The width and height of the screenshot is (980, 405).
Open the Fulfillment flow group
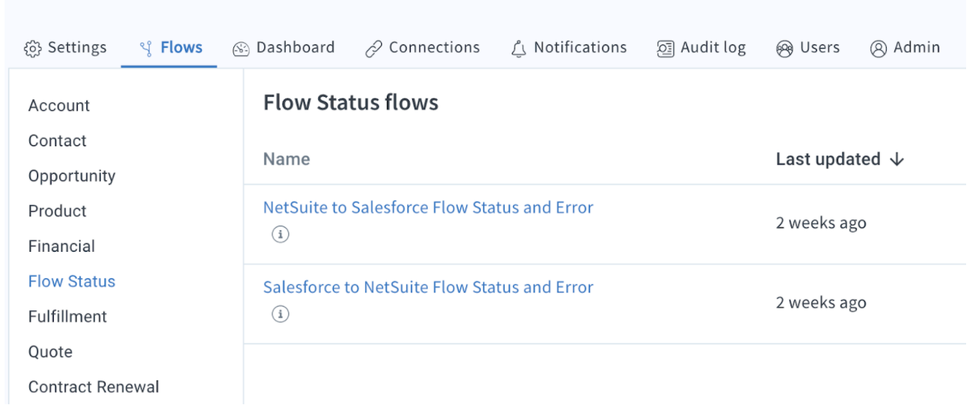(x=68, y=316)
